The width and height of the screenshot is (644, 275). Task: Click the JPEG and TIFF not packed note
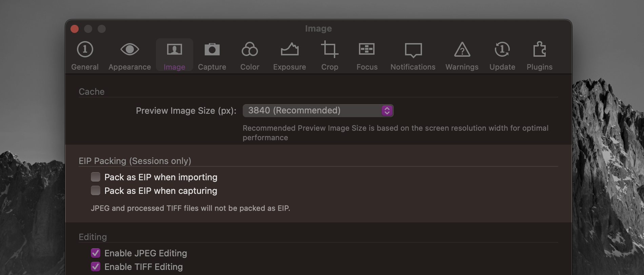(x=190, y=208)
